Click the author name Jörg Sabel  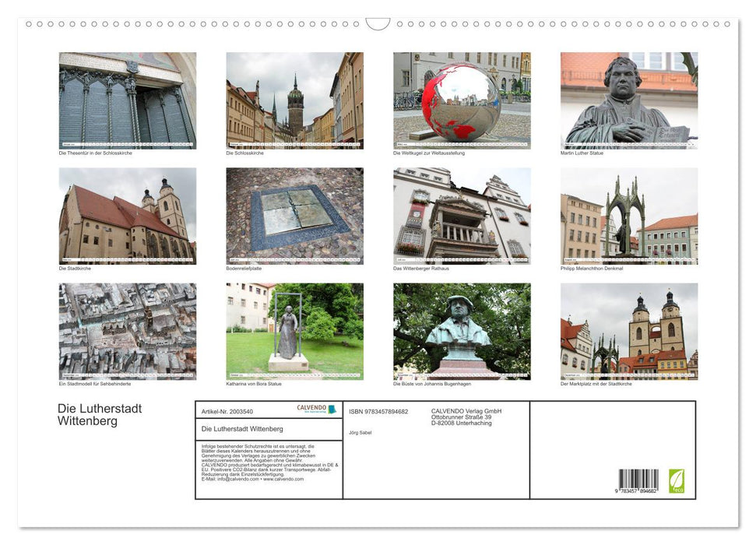tap(359, 433)
